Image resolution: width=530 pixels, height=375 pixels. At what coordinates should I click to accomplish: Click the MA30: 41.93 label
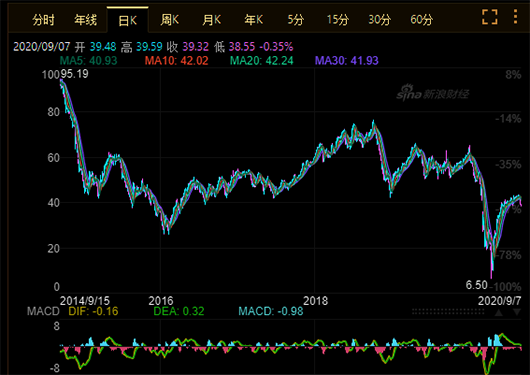click(x=347, y=61)
